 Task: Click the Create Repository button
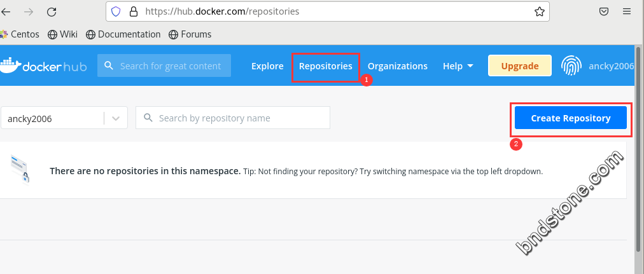pyautogui.click(x=571, y=118)
